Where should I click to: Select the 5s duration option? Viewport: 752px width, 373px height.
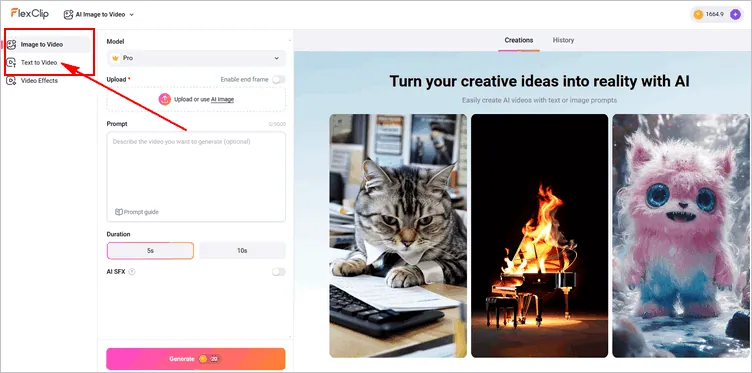(x=150, y=250)
